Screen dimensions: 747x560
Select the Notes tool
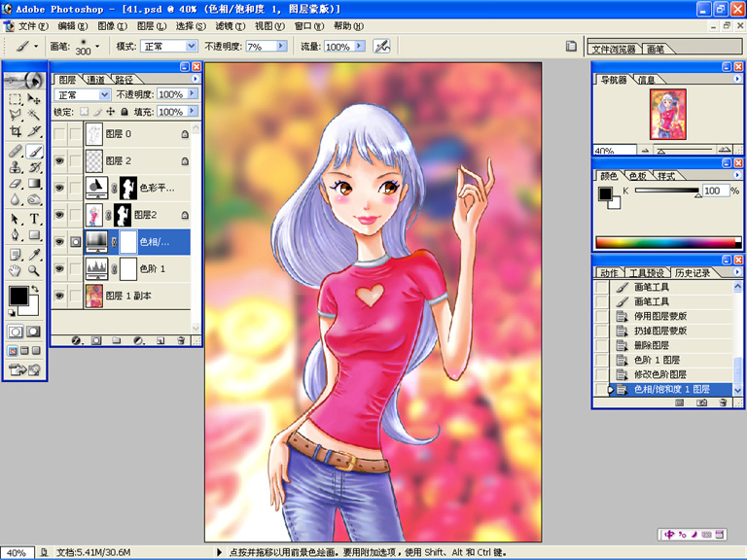(x=16, y=255)
